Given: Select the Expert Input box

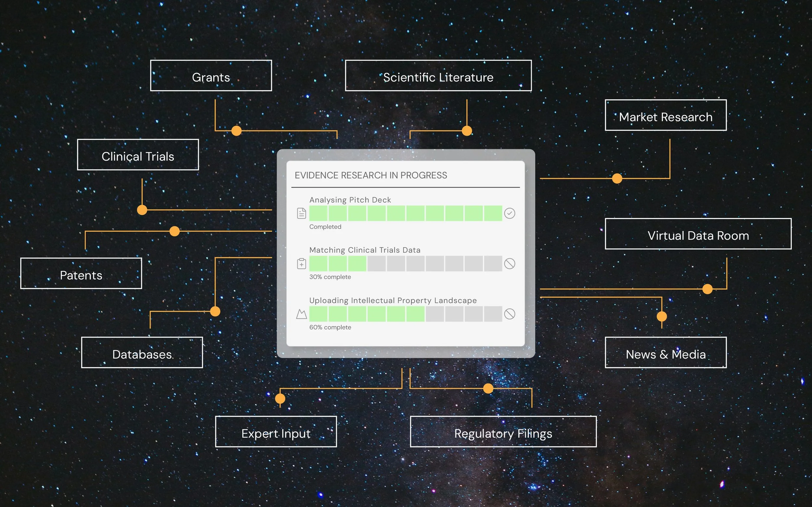Looking at the screenshot, I should pyautogui.click(x=276, y=432).
